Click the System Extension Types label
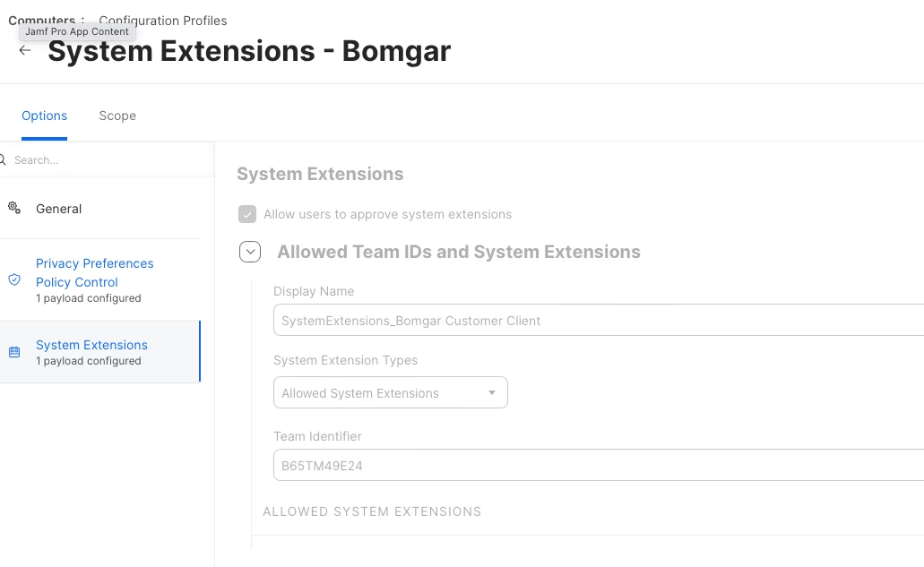924x567 pixels. click(x=345, y=360)
